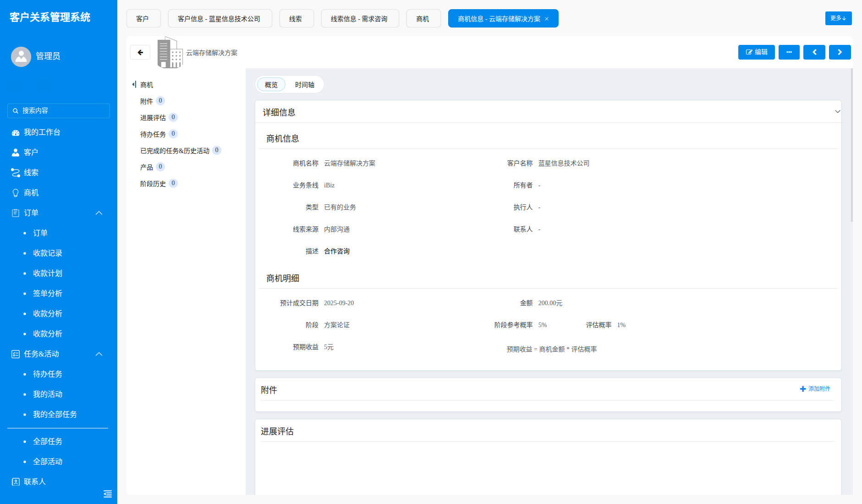Open 收款记录 under 订单
The width and height of the screenshot is (862, 504).
click(48, 253)
